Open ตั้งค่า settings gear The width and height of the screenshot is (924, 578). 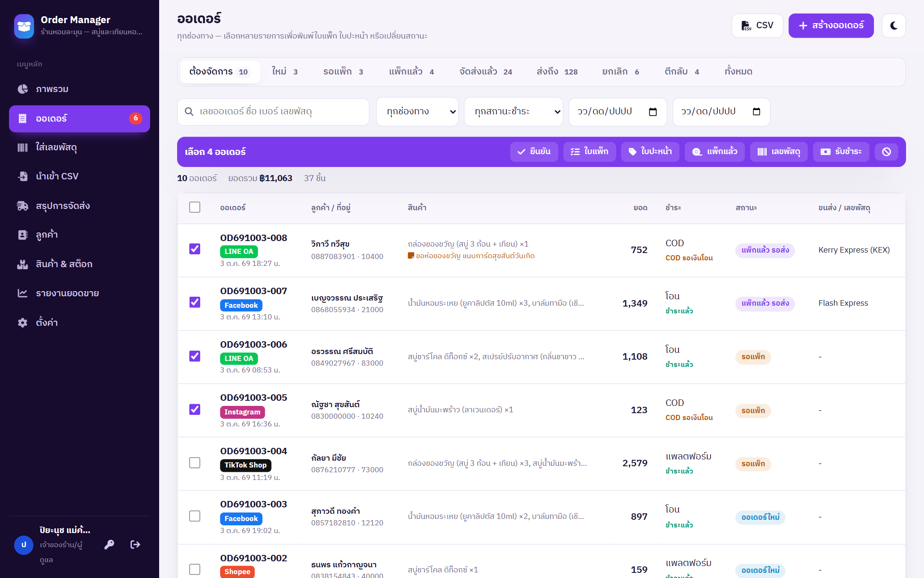(80, 322)
